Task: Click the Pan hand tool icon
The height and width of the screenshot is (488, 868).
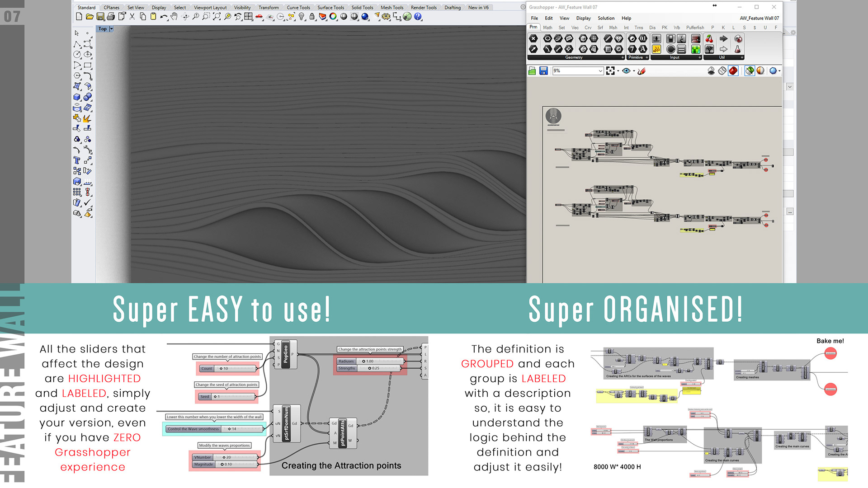Action: [x=174, y=17]
